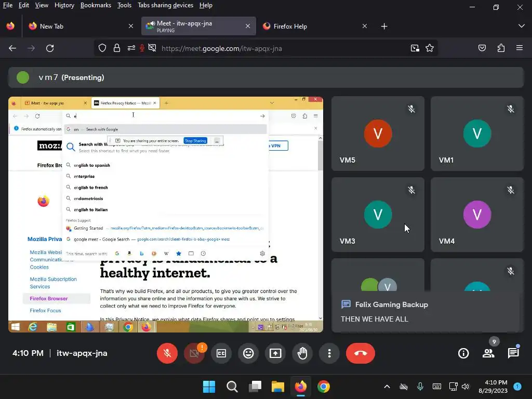This screenshot has height=399, width=532.
Task: Select the VM3 participant tile
Action: (378, 215)
